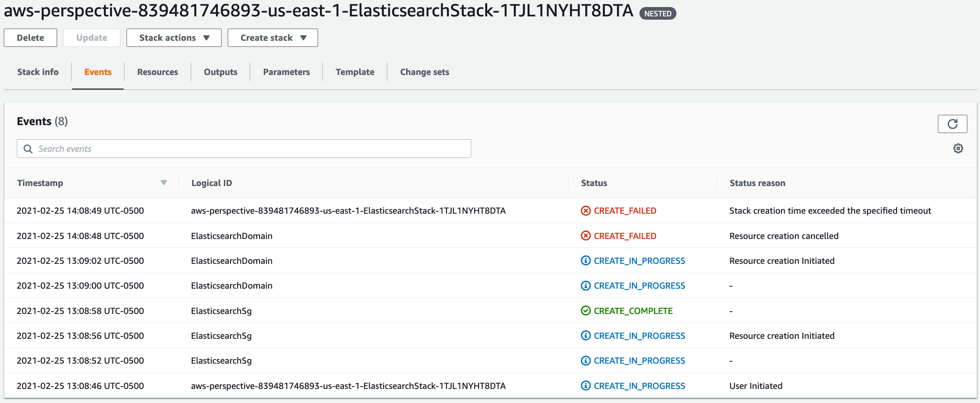Click the stack Logical ID in the 14:08:49 row

(x=348, y=211)
